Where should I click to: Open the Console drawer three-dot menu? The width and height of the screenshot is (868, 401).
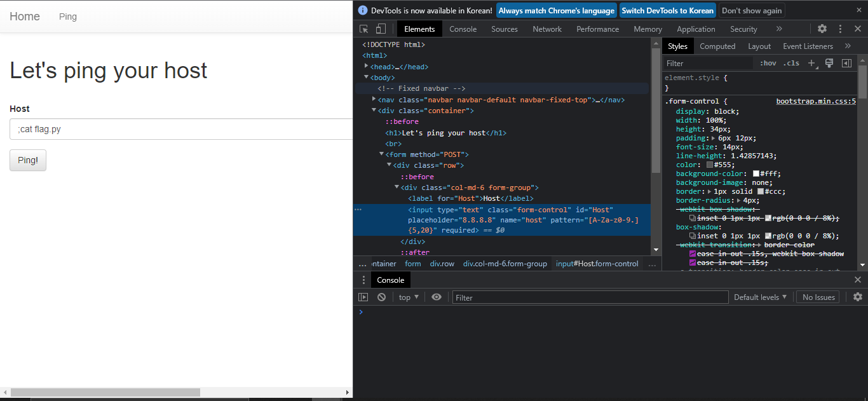coord(363,280)
